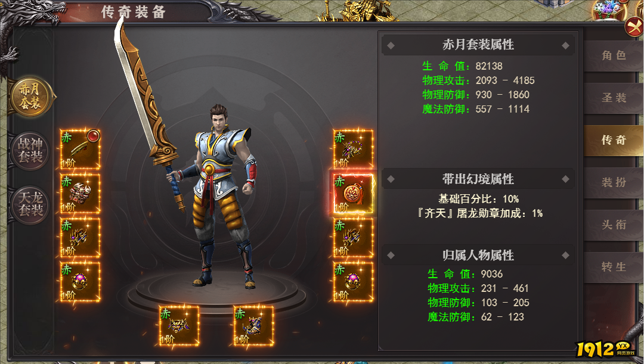
Task: Open the 角色 tab
Action: (x=614, y=56)
